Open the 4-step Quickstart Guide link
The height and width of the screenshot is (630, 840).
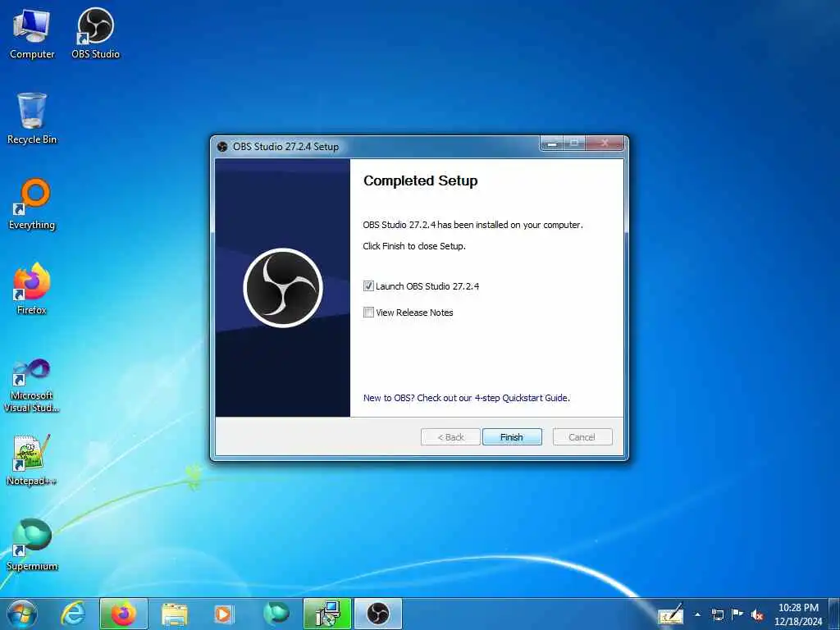click(x=467, y=398)
